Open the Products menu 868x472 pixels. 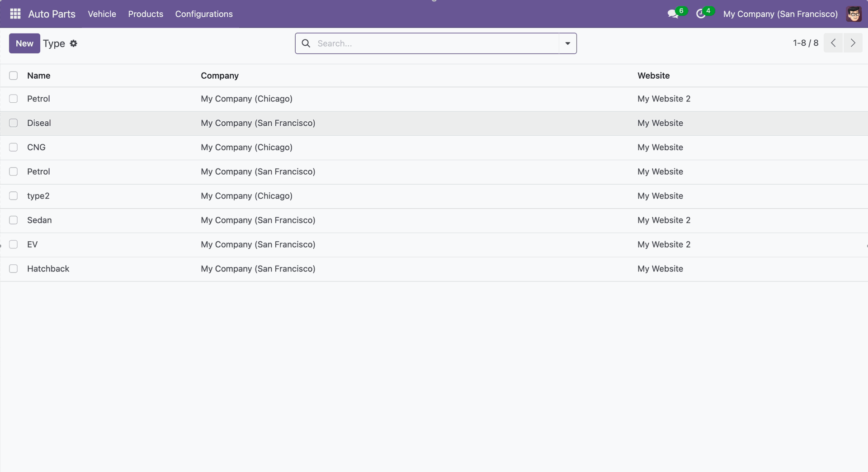tap(146, 14)
